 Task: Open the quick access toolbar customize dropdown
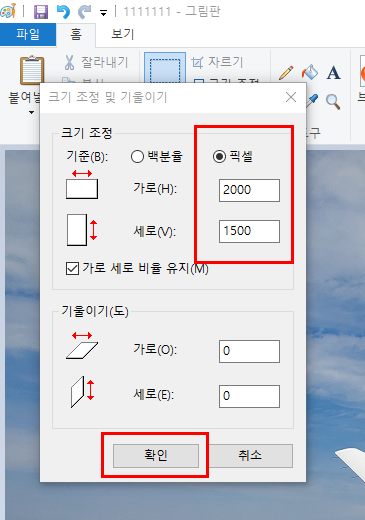point(103,13)
